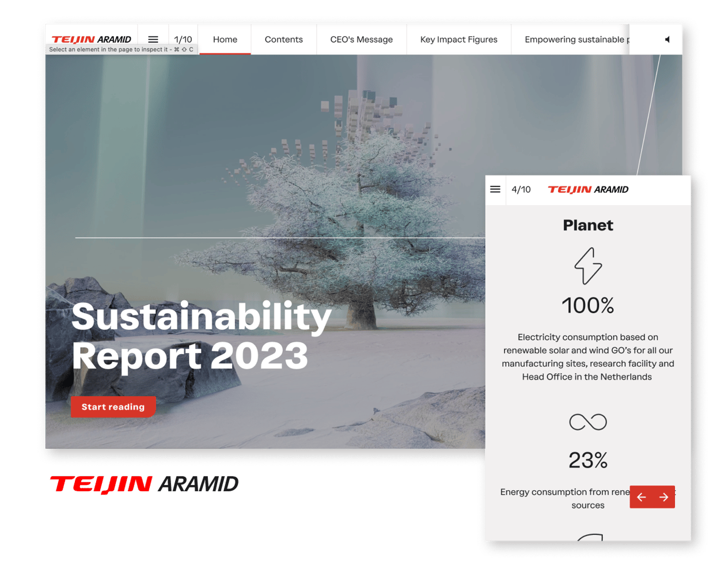Go to the Key Impact Figures tab

[x=458, y=40]
